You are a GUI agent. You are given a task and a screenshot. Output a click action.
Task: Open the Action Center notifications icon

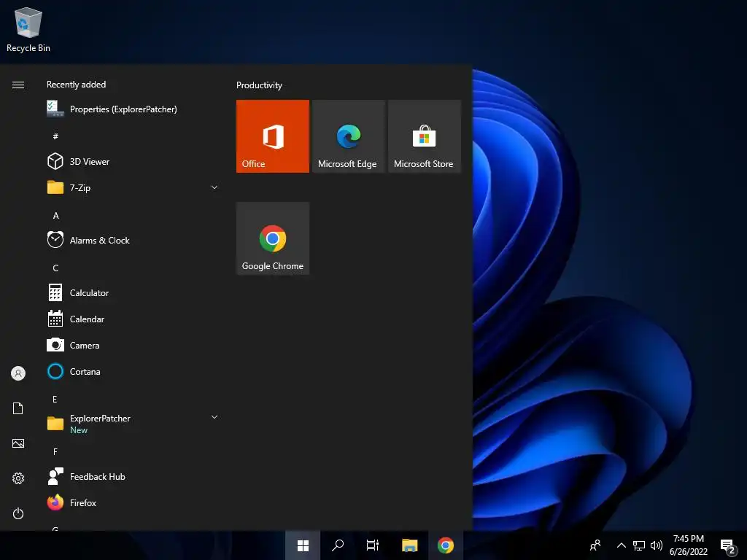[x=727, y=546]
